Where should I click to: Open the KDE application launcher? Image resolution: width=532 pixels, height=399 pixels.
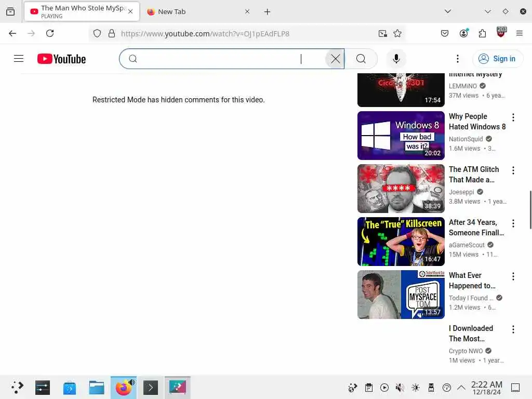[x=17, y=387]
